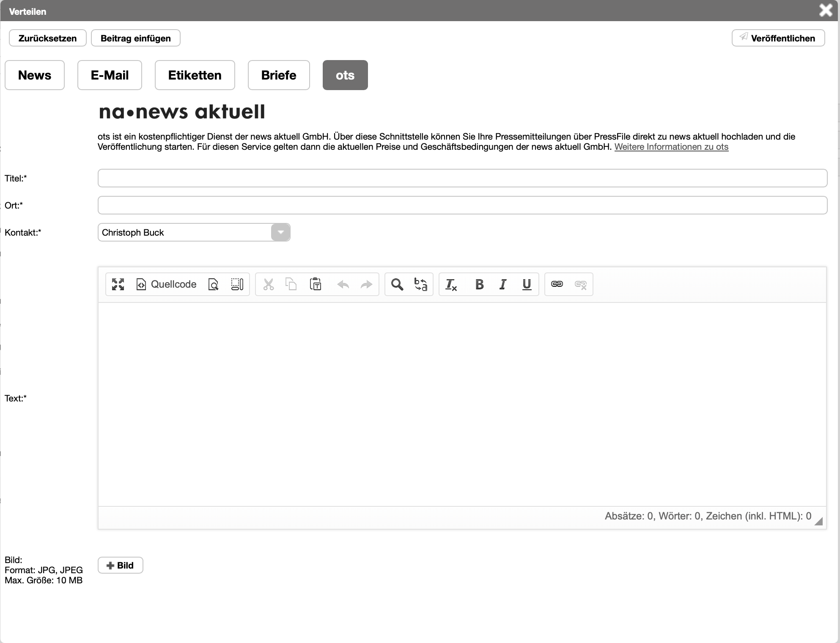The height and width of the screenshot is (643, 840).
Task: Insert a hyperlink with the link icon
Action: point(557,284)
